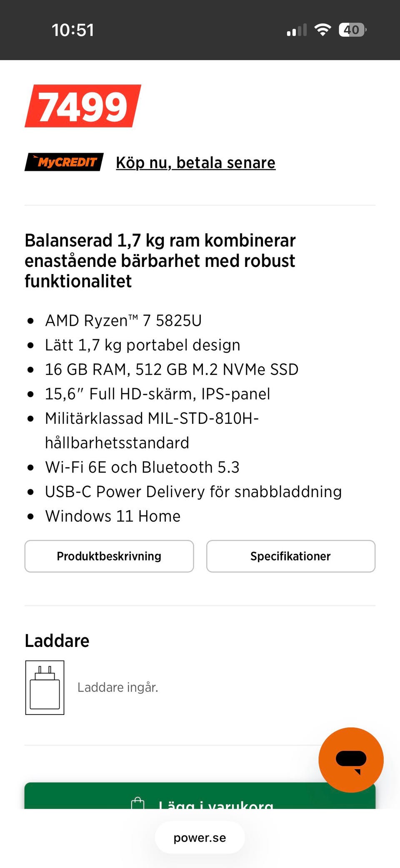Tap the red 7499 price tag
This screenshot has width=400, height=868.
[83, 106]
